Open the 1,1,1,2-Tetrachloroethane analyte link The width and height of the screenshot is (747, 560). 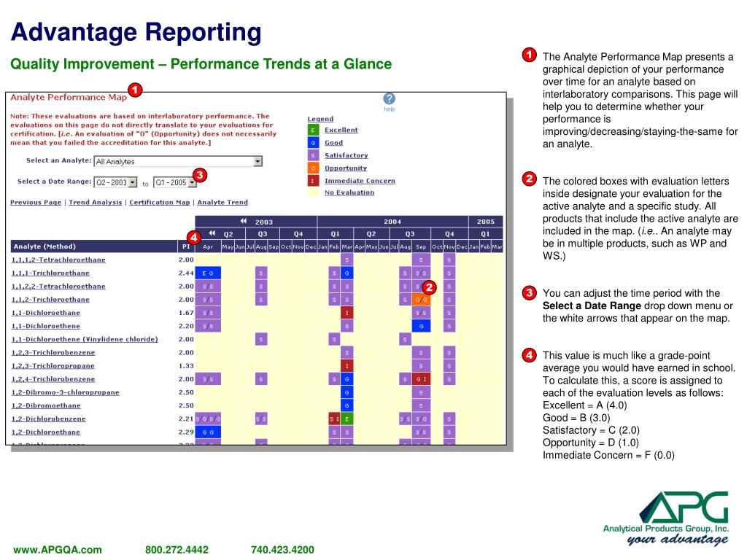click(x=58, y=260)
